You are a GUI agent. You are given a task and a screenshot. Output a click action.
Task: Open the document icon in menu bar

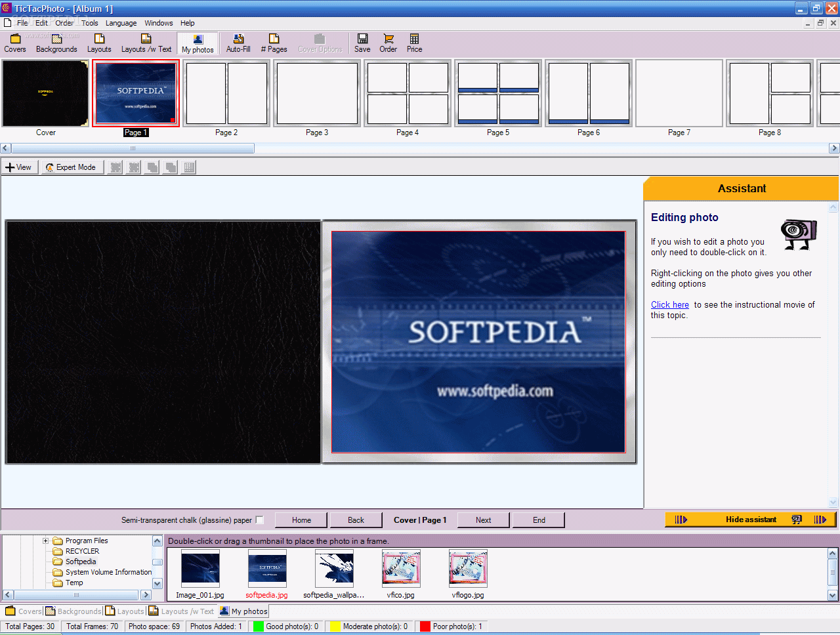(7, 23)
